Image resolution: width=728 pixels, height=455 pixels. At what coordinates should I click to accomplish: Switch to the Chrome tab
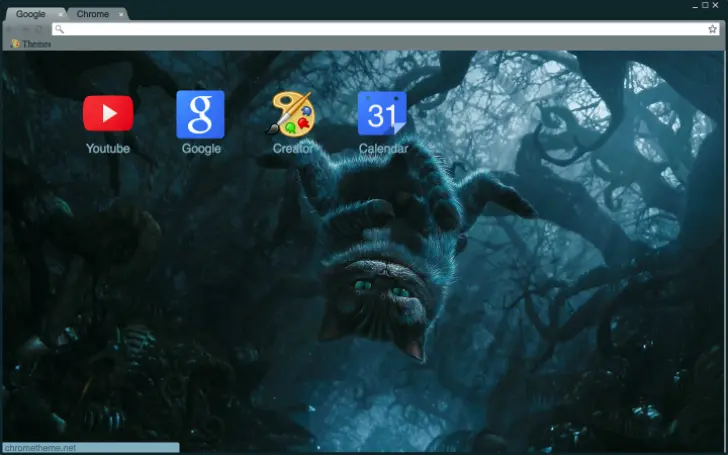click(92, 14)
